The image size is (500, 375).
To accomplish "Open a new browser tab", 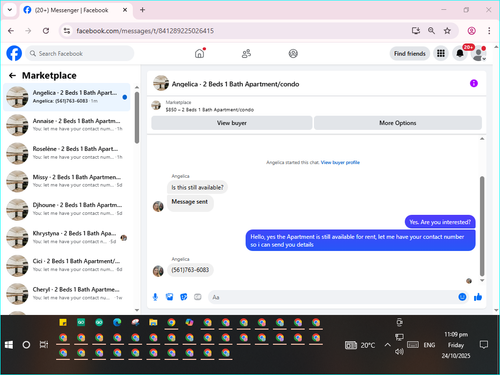I will [x=142, y=10].
